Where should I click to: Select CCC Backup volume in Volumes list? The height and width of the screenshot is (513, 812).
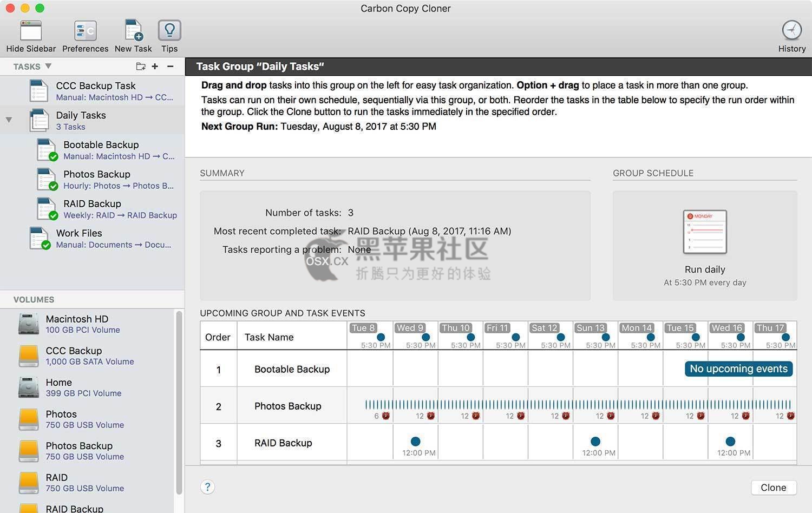click(88, 356)
